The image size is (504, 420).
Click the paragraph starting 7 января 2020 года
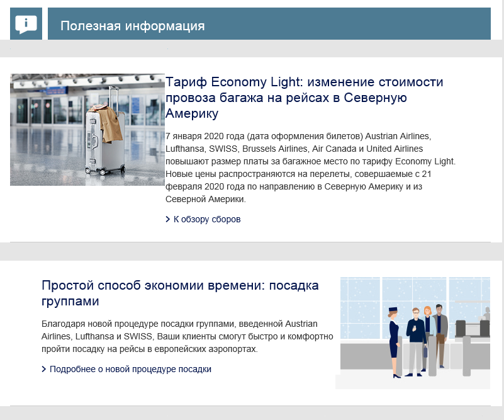310,167
